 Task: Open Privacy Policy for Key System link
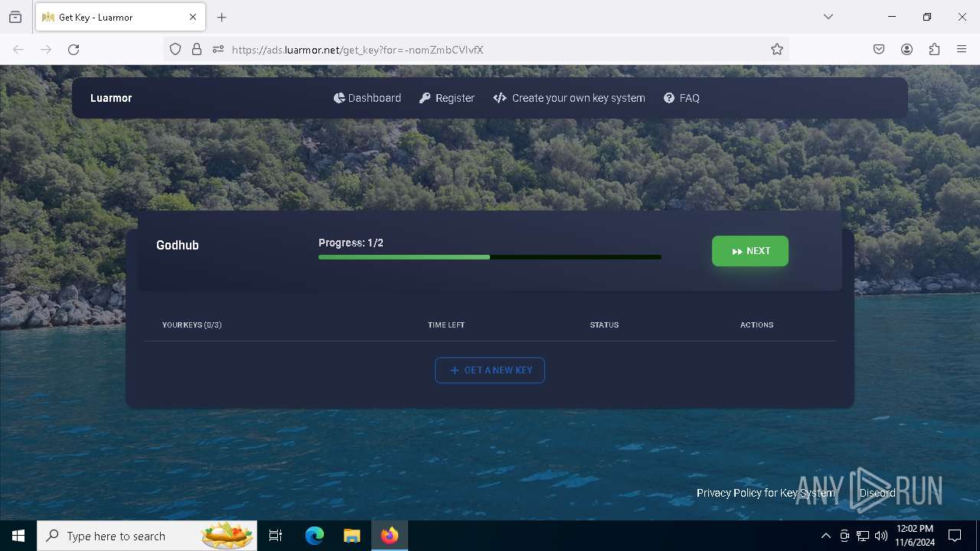pyautogui.click(x=766, y=493)
